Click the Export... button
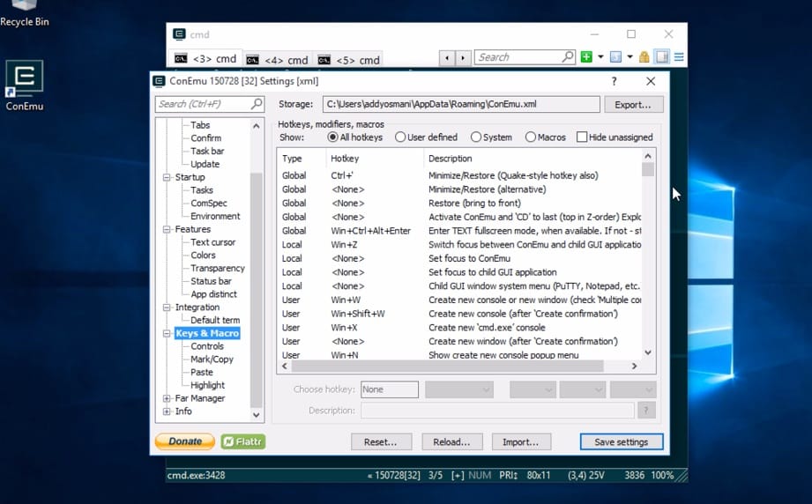Viewport: 812px width, 504px height. coord(633,104)
